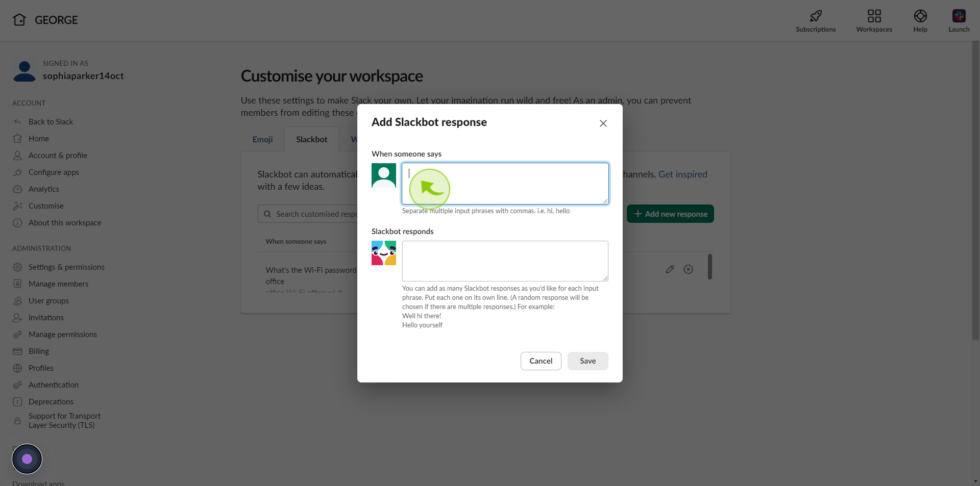
Task: Click the Configure apps icon
Action: (17, 172)
